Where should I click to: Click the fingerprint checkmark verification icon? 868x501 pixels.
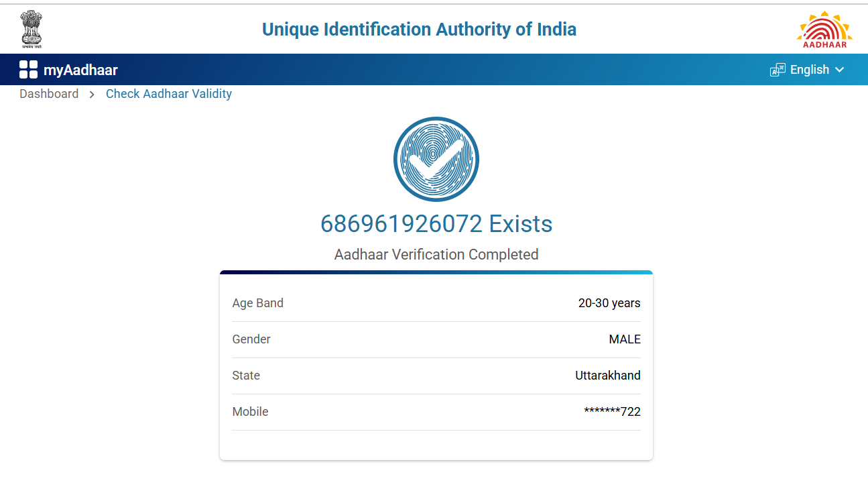436,160
